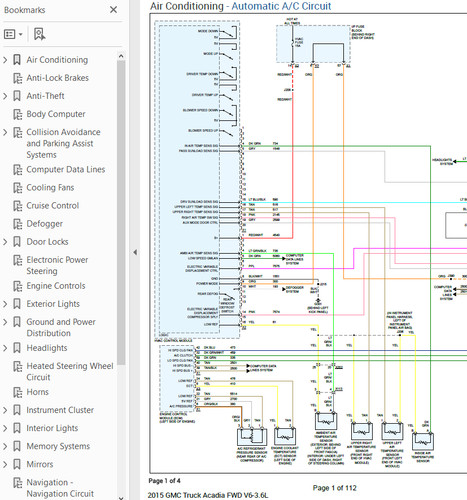Open the Anti-Lock Brakes bookmark
Screen dimensions: 467x500
coord(58,78)
